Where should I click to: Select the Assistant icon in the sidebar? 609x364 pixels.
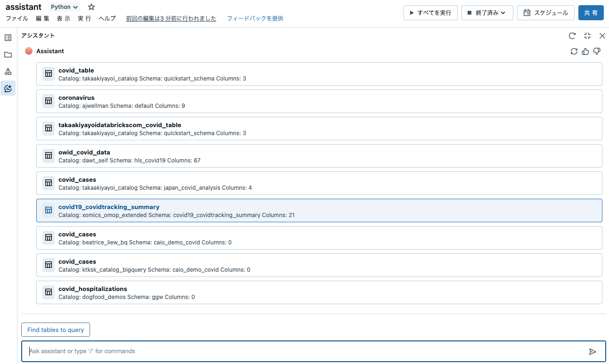(x=8, y=88)
